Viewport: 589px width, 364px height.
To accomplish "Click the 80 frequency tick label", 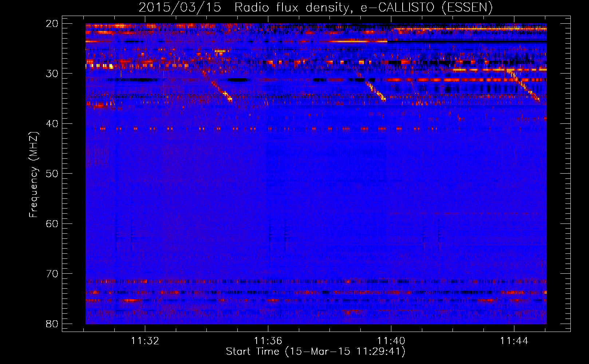I will coord(52,324).
